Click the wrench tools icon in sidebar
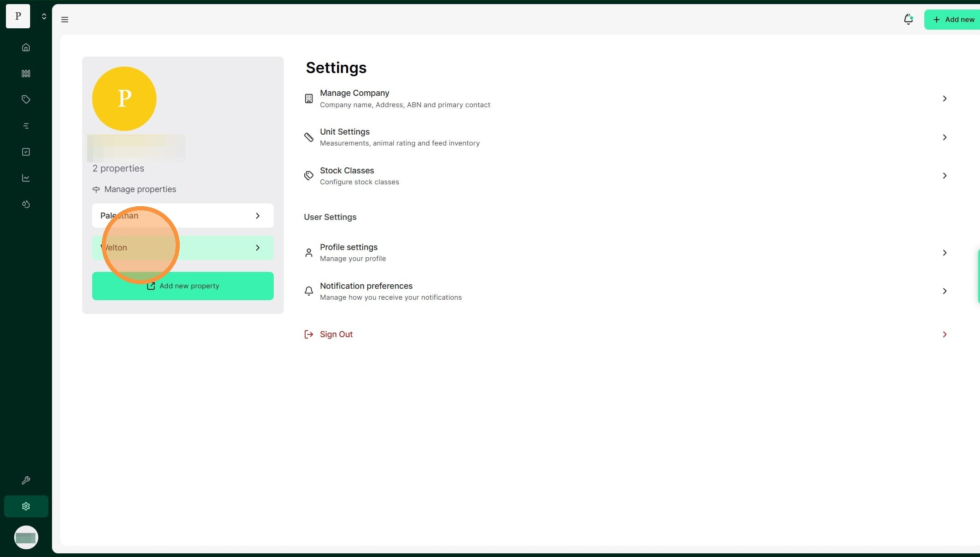This screenshot has width=980, height=557. coord(26,480)
